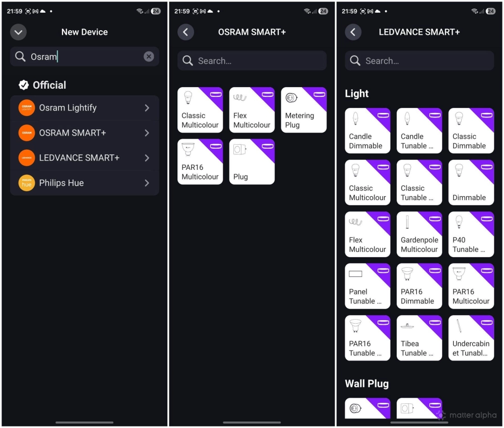504x428 pixels.
Task: Tap the Official verified badge icon
Action: [24, 85]
